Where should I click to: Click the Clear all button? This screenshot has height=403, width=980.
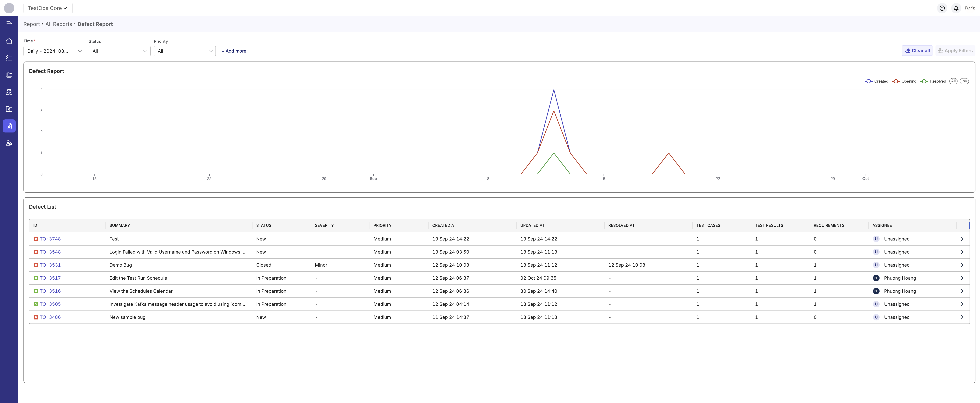(917, 51)
